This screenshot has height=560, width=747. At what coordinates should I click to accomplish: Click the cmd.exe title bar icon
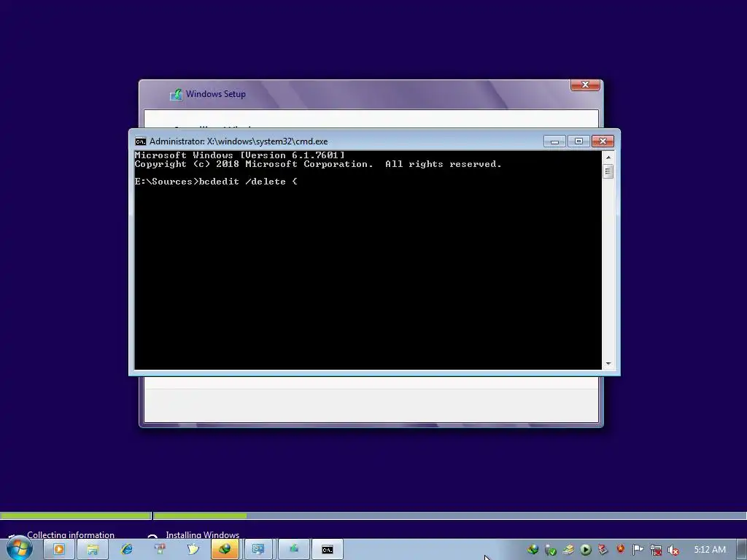point(141,141)
